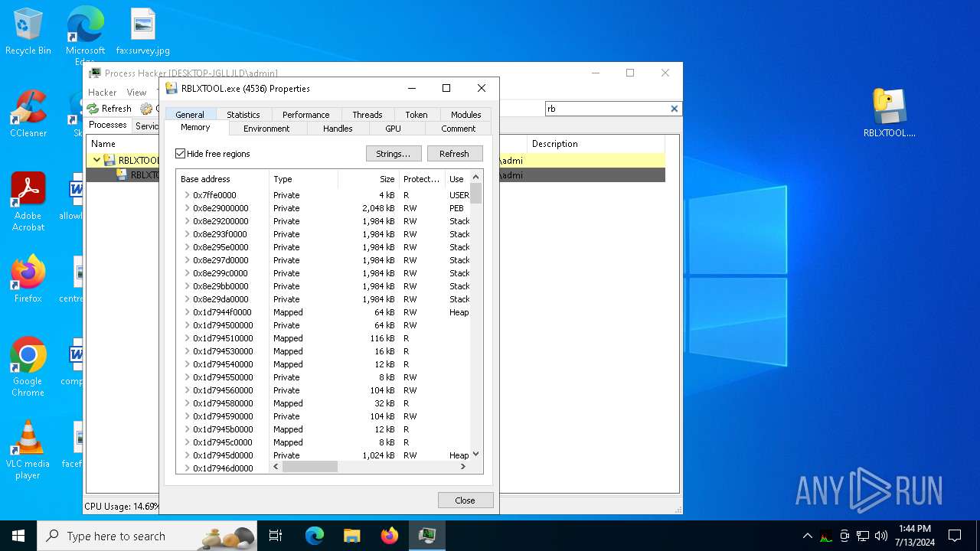Open the Recycle Bin desktop icon
This screenshot has height=551, width=980.
pos(28,32)
